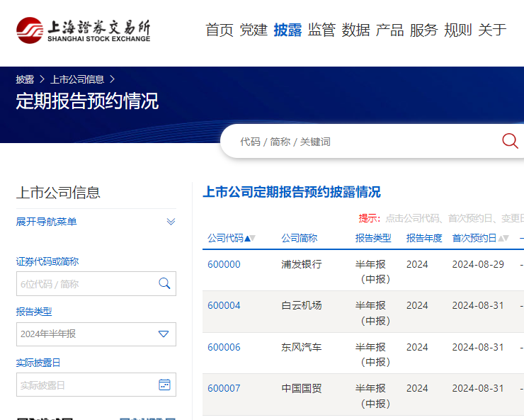Open the 规则 menu
The width and height of the screenshot is (524, 420).
(x=458, y=30)
